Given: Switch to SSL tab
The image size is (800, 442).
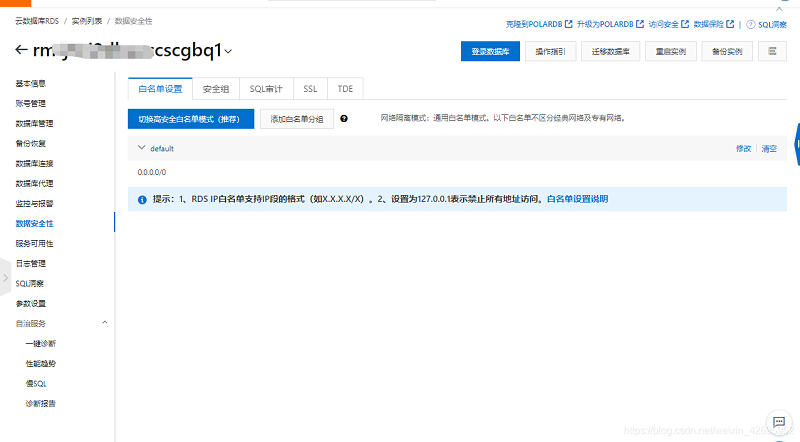Looking at the screenshot, I should [310, 89].
